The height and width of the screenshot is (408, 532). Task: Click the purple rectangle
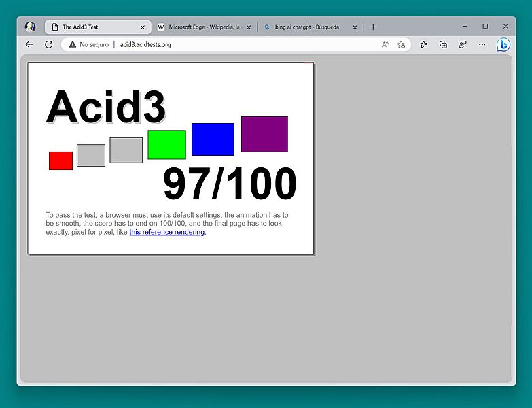pyautogui.click(x=265, y=134)
